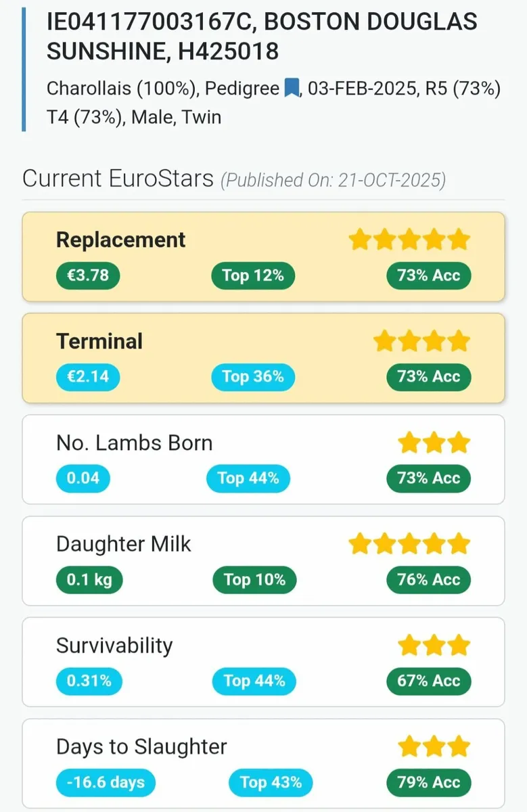Click the blue pedigree bookmark icon
Screen dimensions: 527x812
tap(292, 89)
